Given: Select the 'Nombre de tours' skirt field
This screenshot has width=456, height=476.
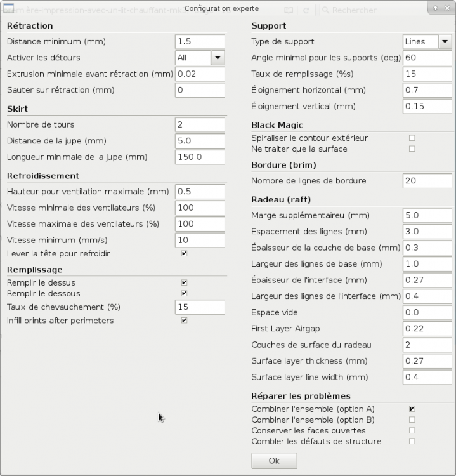Looking at the screenshot, I should [200, 125].
